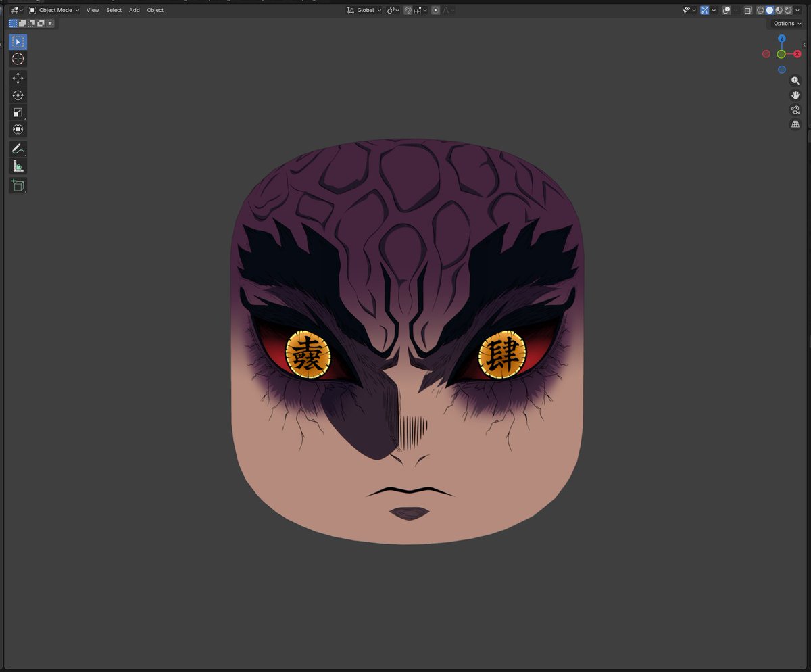The height and width of the screenshot is (672, 811).
Task: Switch orthographic/perspective with grid icon
Action: pos(795,124)
